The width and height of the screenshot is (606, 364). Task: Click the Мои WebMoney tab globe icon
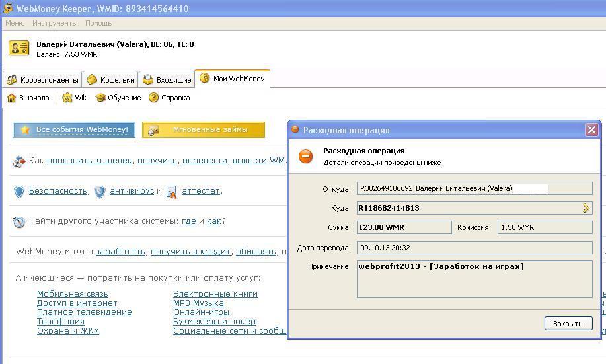204,78
